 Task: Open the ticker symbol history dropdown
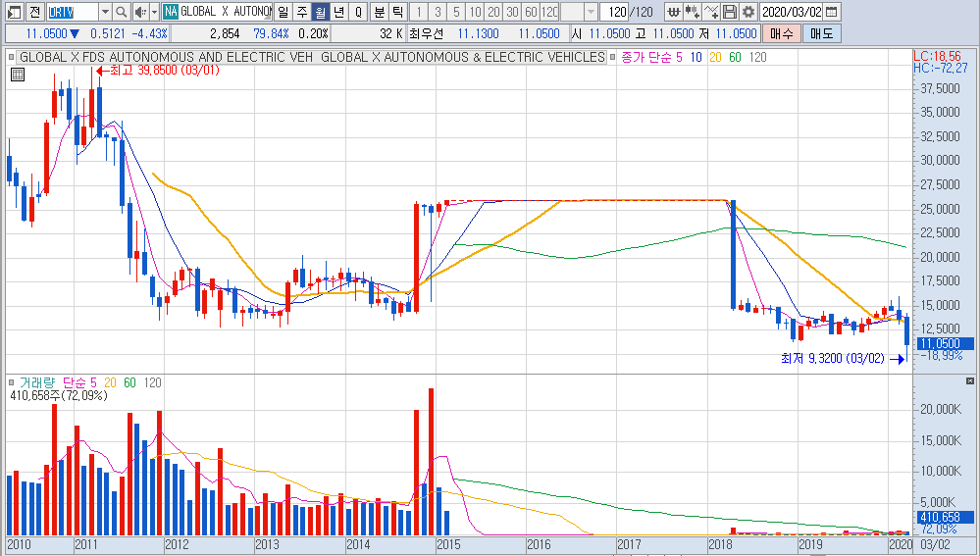(105, 11)
